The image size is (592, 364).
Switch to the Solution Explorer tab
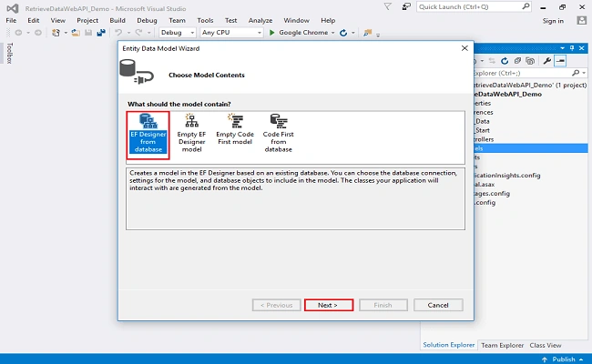click(x=448, y=345)
